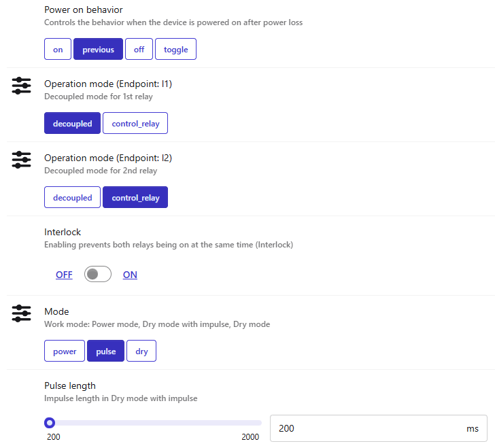Click the Pulse length slider handle
Image resolution: width=495 pixels, height=448 pixels.
tap(50, 423)
